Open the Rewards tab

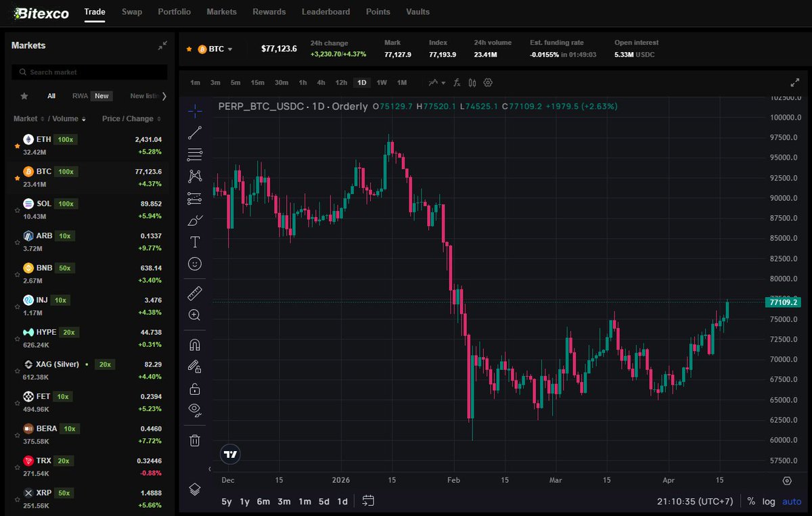pyautogui.click(x=269, y=11)
